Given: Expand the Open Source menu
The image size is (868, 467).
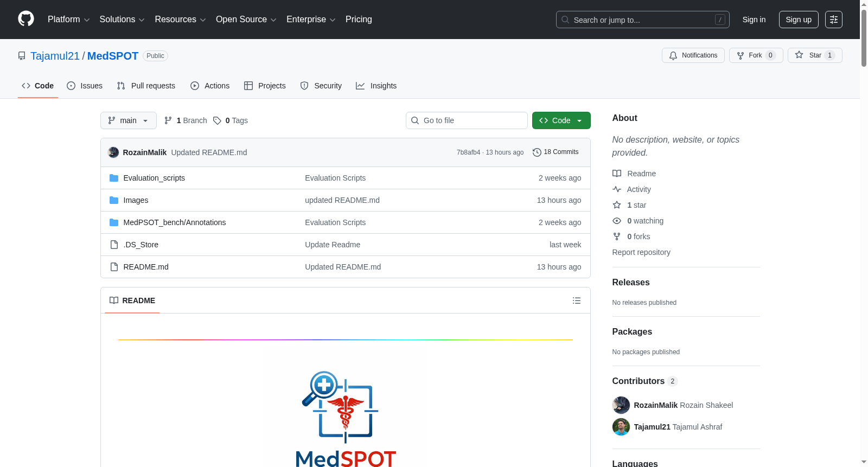Looking at the screenshot, I should [246, 20].
